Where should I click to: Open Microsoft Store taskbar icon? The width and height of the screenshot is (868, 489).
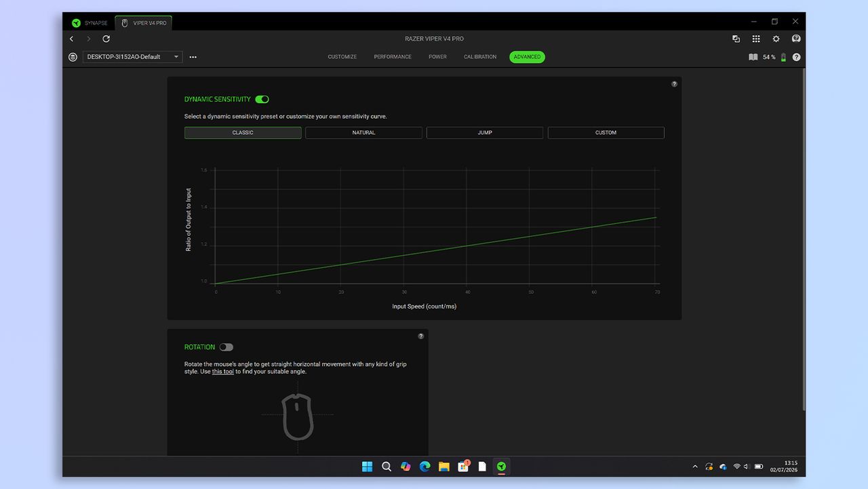463,467
